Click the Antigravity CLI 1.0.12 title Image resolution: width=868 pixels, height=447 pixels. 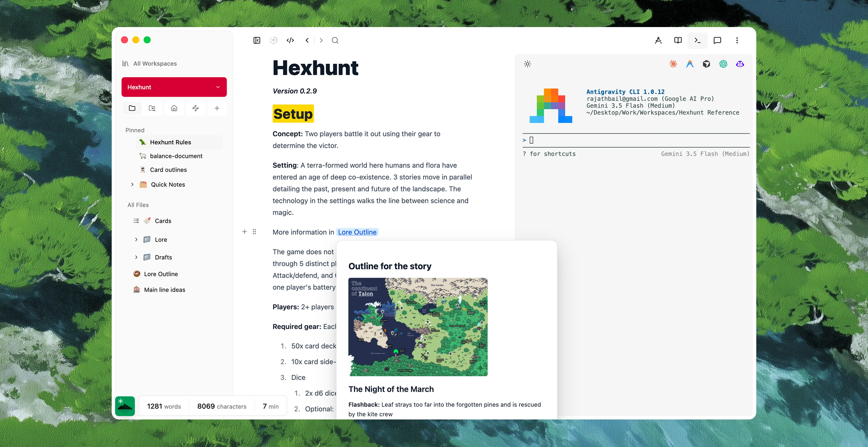[625, 92]
